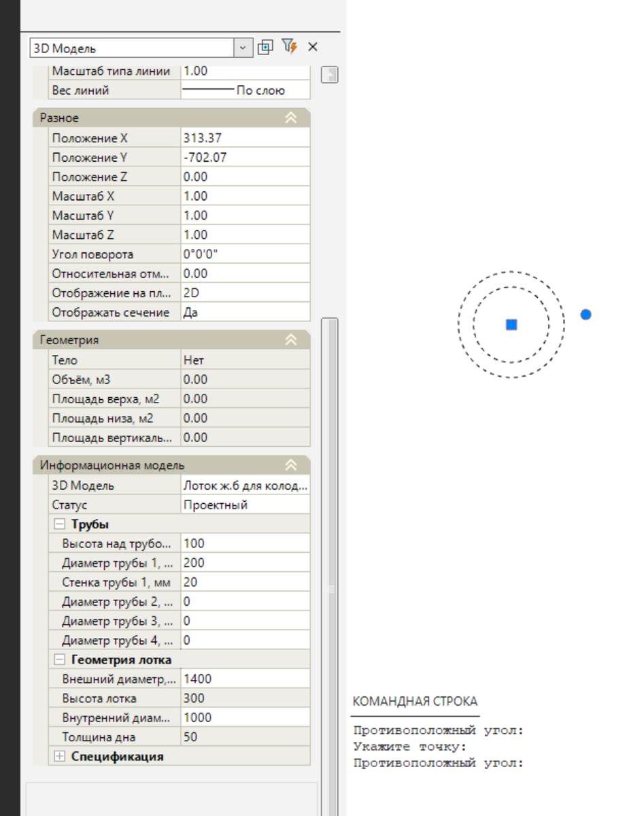This screenshot has width=644, height=816.
Task: Collapse the Геометрия section
Action: pos(290,340)
